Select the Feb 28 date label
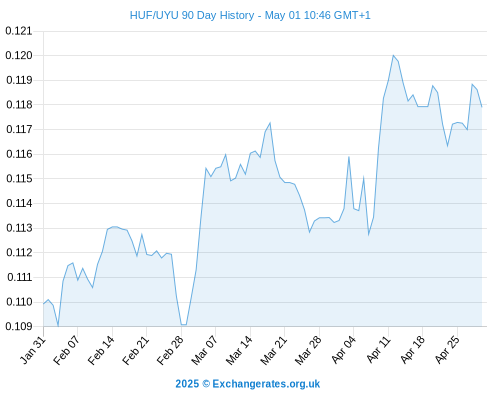Viewport: 495px width, 400px height. point(170,350)
